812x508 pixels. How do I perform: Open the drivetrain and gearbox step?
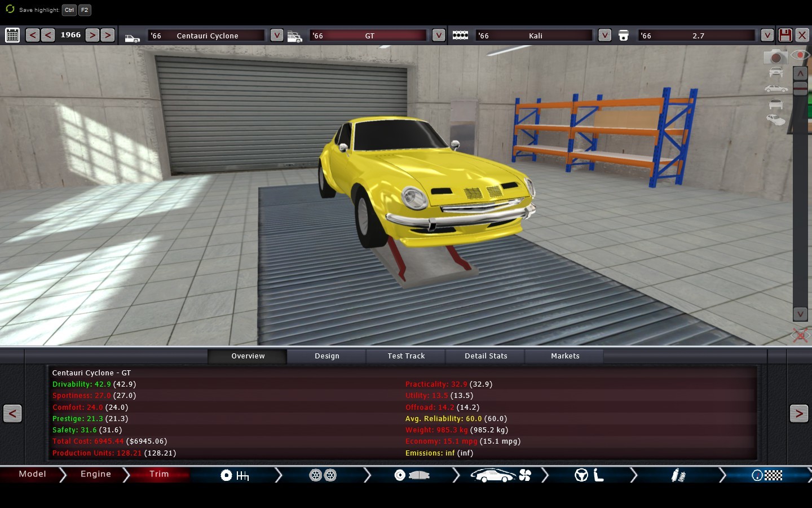pyautogui.click(x=235, y=475)
